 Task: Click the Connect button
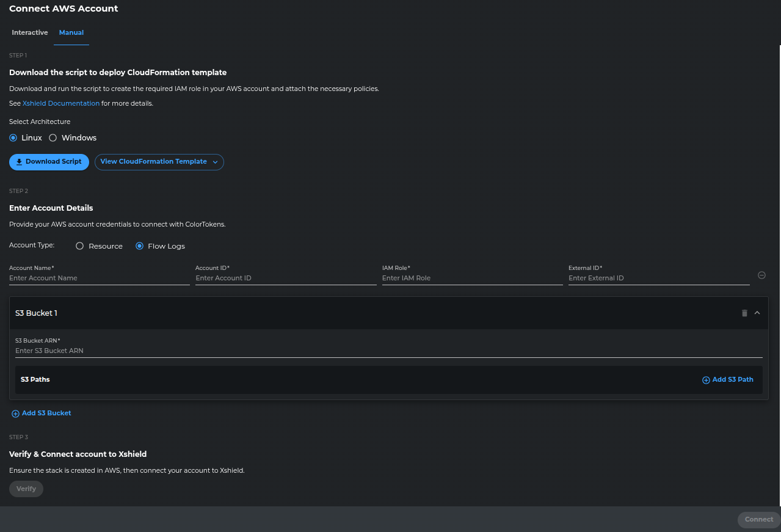pyautogui.click(x=758, y=520)
